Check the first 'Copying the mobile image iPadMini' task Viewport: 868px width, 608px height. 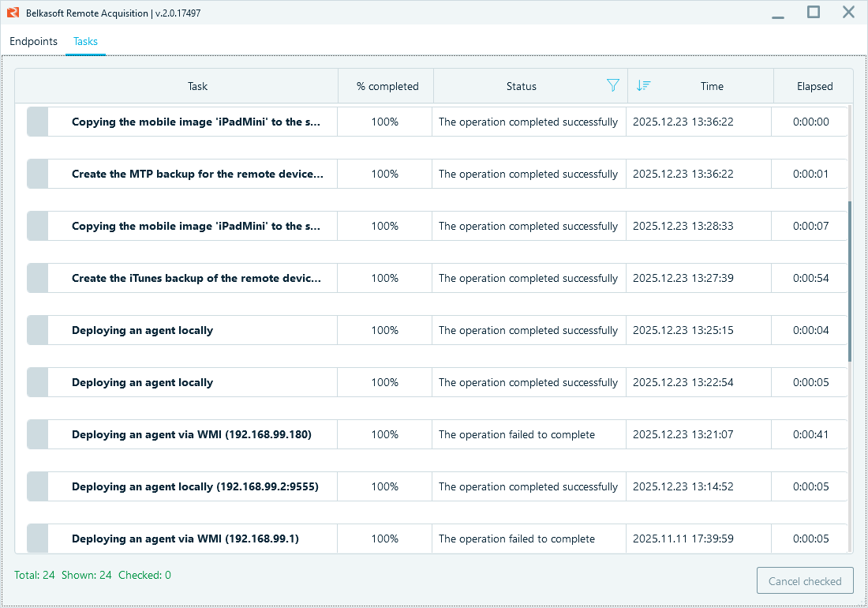[36, 122]
